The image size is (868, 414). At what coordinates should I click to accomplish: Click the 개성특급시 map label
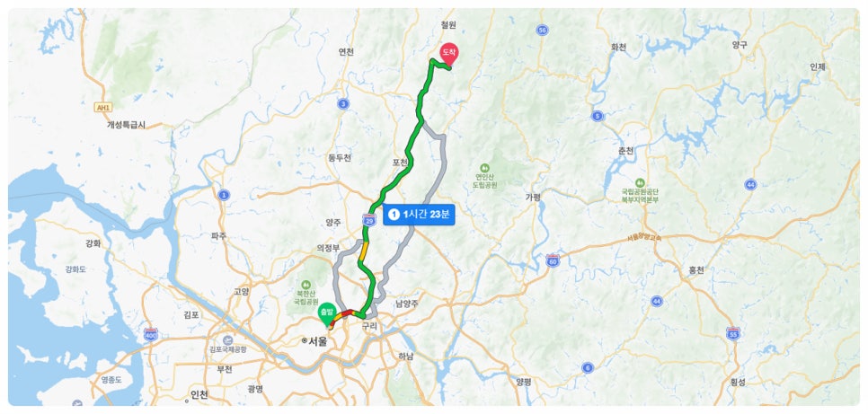(126, 125)
